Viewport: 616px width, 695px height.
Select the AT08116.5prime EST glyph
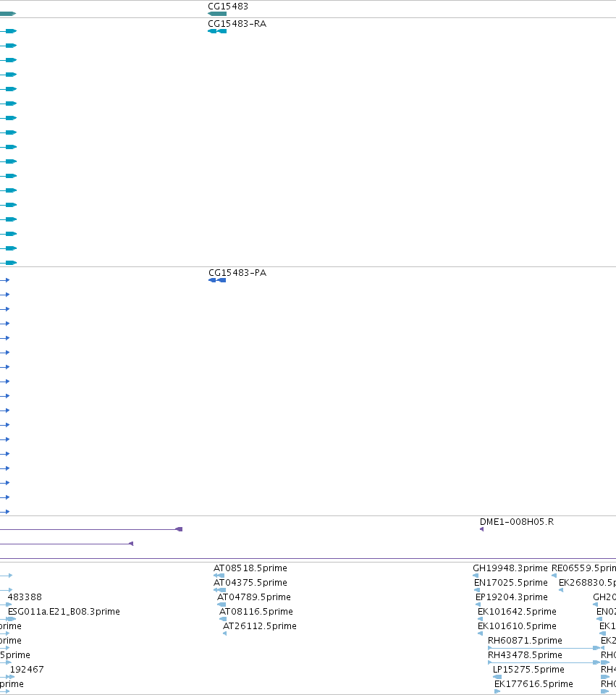224,619
